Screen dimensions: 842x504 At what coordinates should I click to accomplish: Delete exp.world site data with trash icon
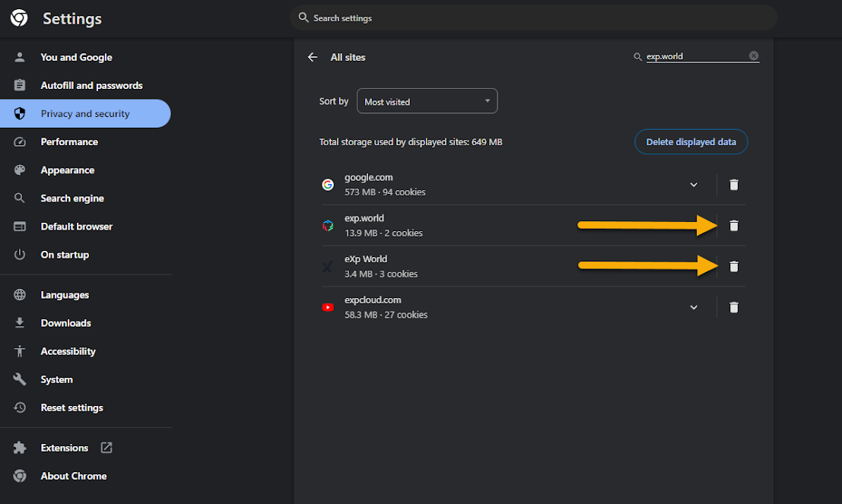(x=734, y=226)
